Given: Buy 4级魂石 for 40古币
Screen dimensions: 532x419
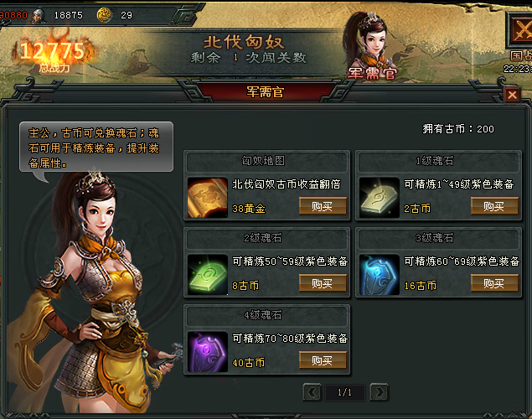Looking at the screenshot, I should 323,360.
